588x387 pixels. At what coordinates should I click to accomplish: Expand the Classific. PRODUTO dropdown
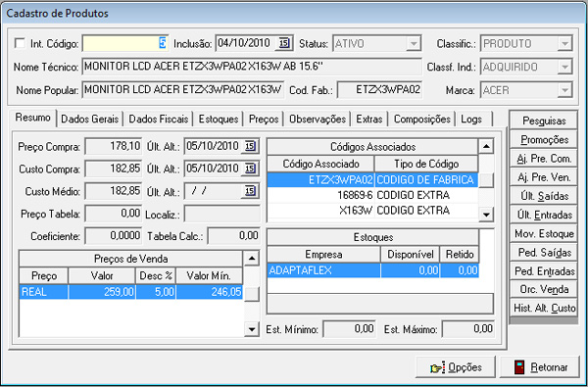[564, 44]
